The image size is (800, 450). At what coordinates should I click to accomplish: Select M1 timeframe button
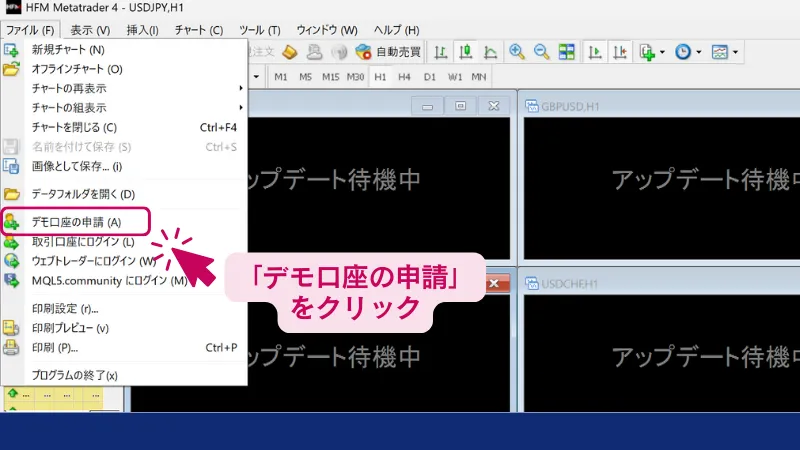tap(281, 77)
